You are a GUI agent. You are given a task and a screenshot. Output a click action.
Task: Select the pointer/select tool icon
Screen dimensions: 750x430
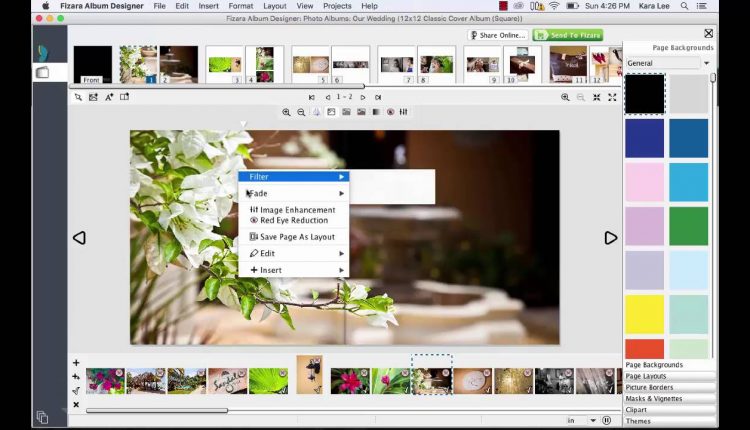click(x=78, y=97)
